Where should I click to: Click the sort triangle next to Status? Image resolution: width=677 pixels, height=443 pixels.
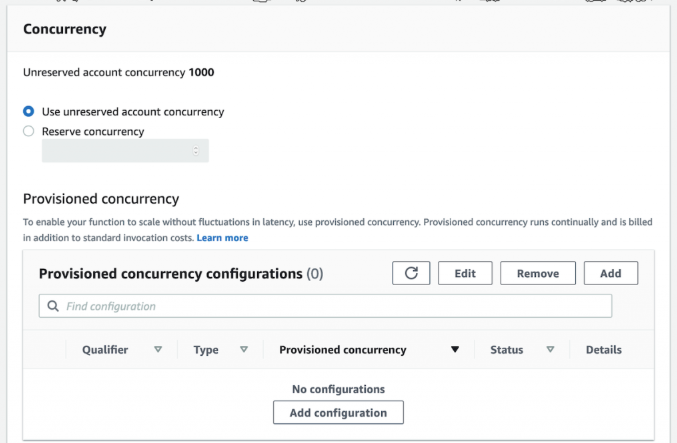pos(550,350)
